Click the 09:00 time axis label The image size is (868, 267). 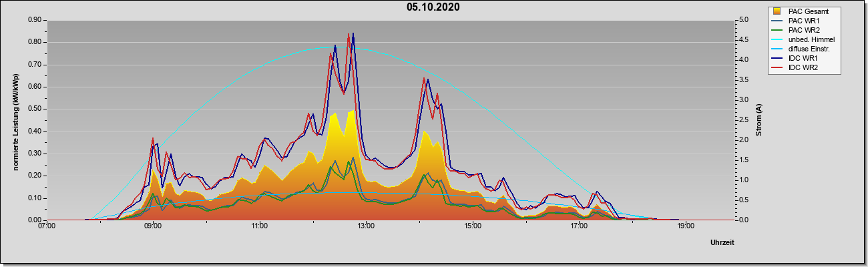pos(153,226)
